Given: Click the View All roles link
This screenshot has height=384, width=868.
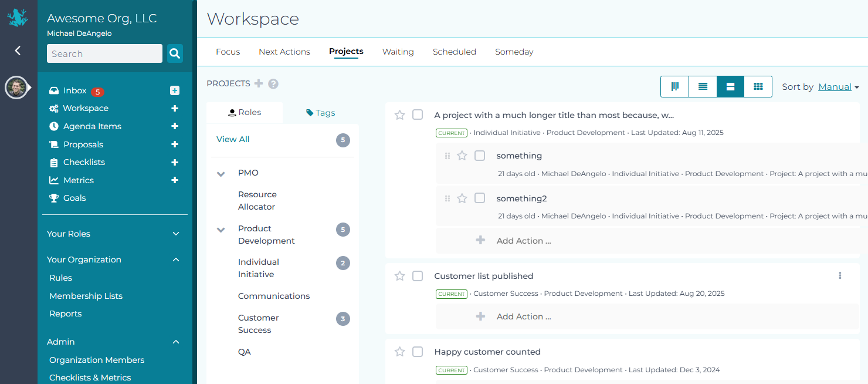Looking at the screenshot, I should (x=233, y=139).
